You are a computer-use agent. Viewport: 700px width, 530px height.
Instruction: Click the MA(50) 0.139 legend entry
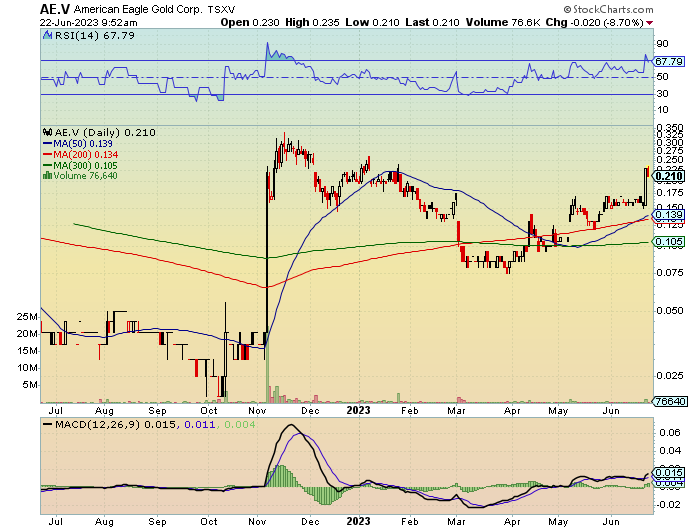tap(78, 143)
